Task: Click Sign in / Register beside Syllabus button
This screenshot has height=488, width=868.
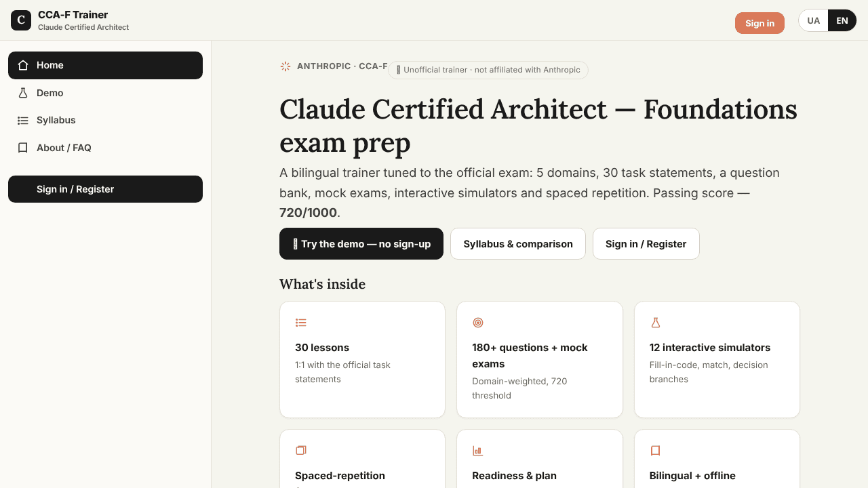Action: pyautogui.click(x=646, y=244)
